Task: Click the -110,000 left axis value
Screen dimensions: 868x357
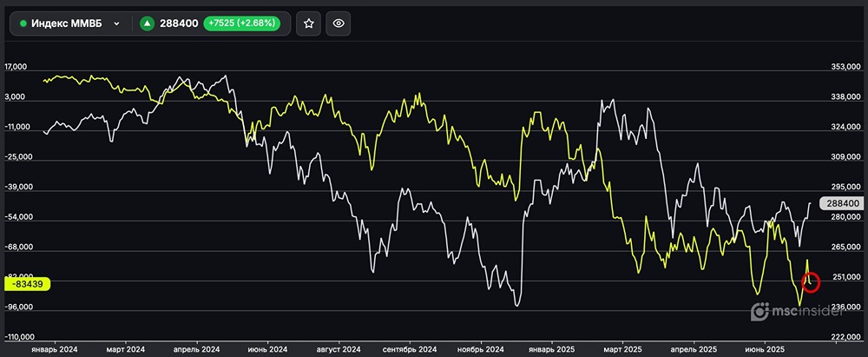Action: point(22,337)
